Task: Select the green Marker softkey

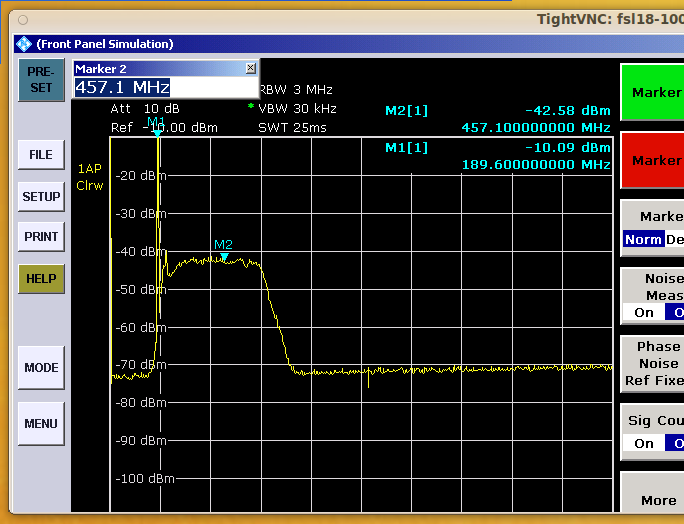Action: (x=652, y=93)
